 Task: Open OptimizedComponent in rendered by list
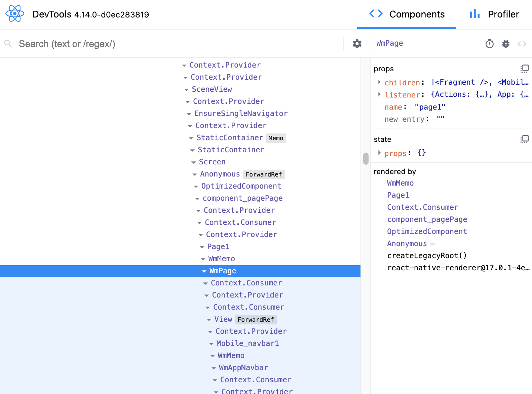[x=427, y=232]
